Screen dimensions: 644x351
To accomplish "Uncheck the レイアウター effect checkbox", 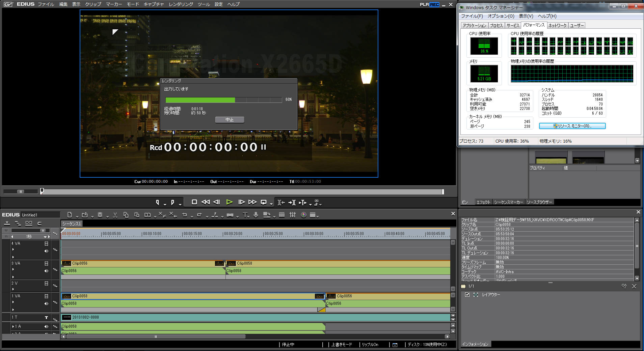I will coord(467,295).
